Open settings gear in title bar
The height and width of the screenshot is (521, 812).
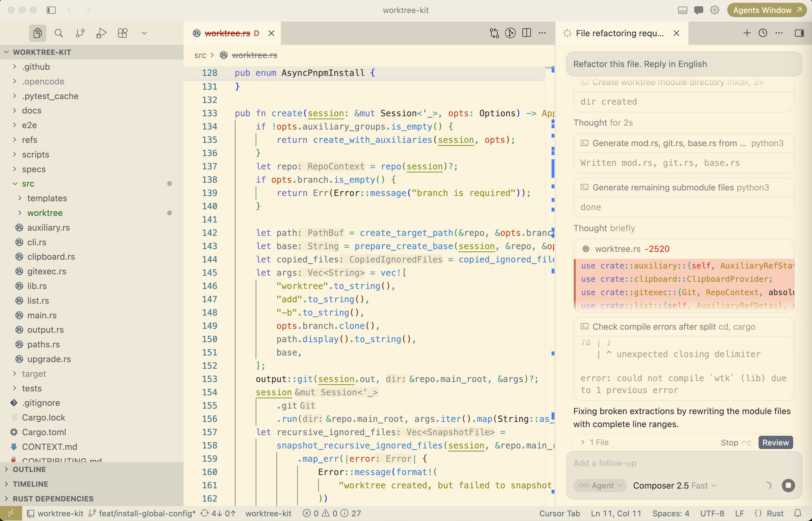[x=715, y=10]
